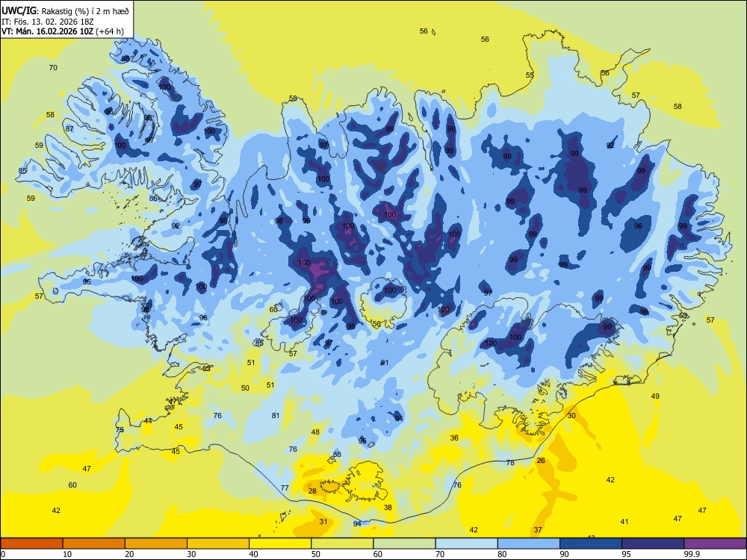Click the map humidity value '87'
This screenshot has height=560, width=747.
coord(69,128)
